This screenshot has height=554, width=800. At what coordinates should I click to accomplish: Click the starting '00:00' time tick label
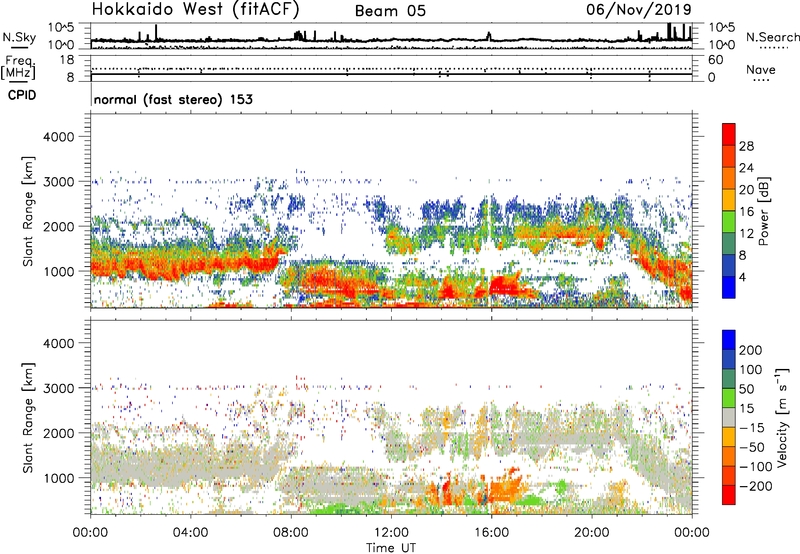pyautogui.click(x=90, y=533)
